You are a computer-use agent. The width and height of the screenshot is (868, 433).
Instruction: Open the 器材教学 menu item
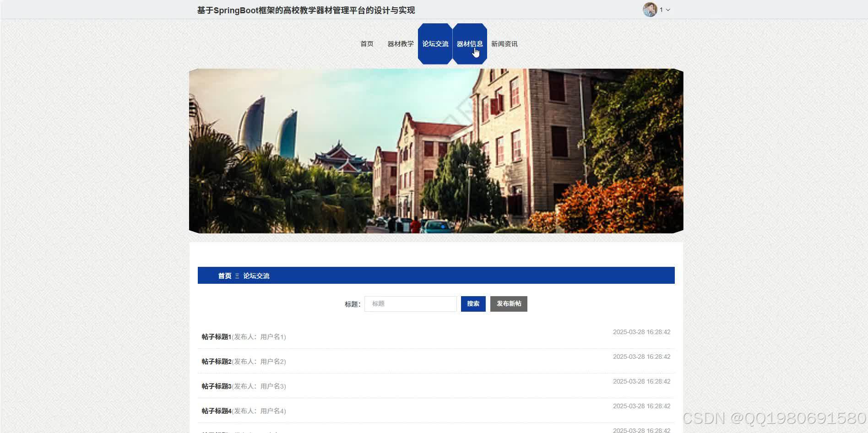401,43
